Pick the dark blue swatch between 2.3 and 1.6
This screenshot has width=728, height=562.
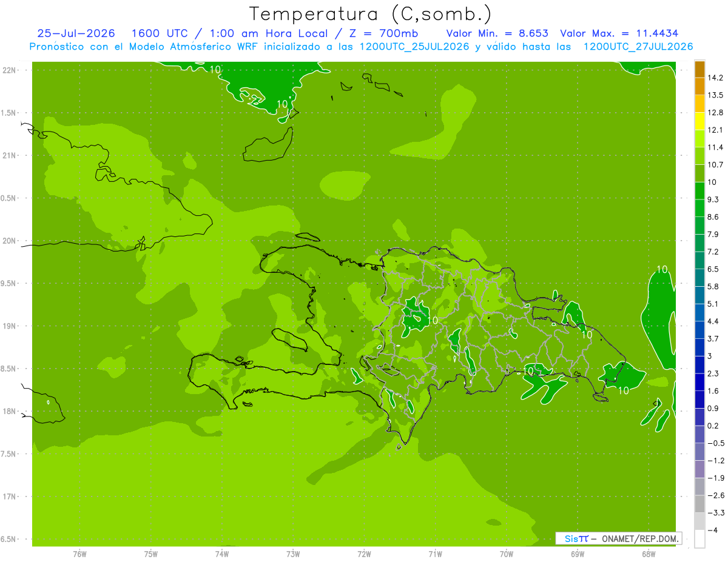point(699,382)
